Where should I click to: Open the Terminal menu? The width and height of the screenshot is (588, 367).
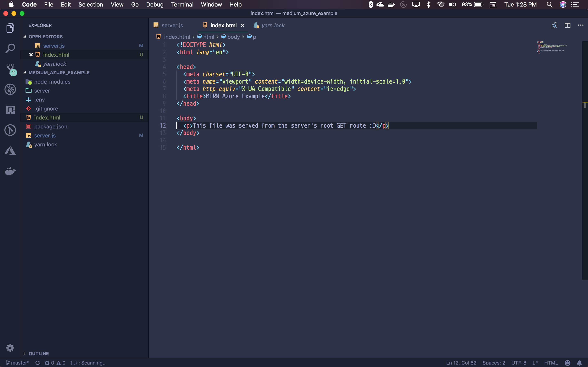coord(182,5)
